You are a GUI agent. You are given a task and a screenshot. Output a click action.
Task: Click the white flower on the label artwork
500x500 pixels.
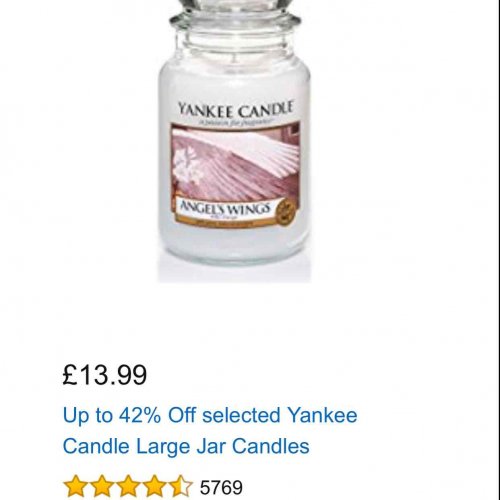point(189,164)
